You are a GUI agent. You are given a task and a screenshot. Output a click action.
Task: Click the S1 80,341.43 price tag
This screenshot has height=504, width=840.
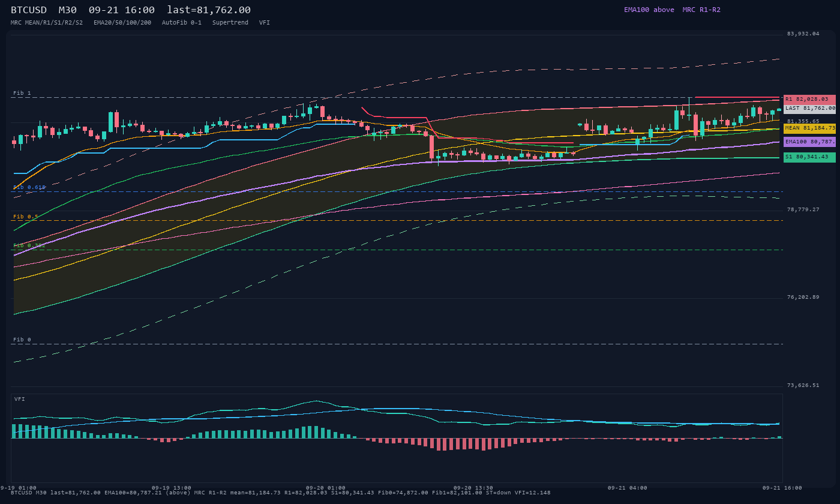809,157
